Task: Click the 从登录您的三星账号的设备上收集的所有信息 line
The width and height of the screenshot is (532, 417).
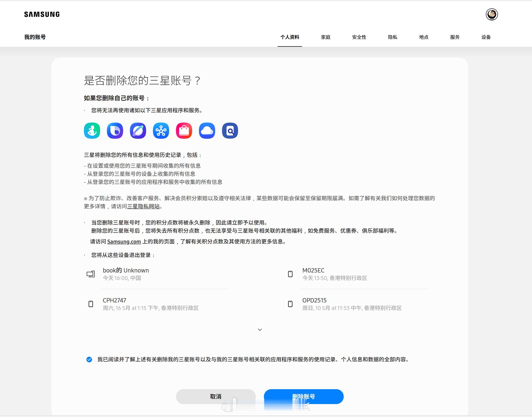Action: pos(139,174)
